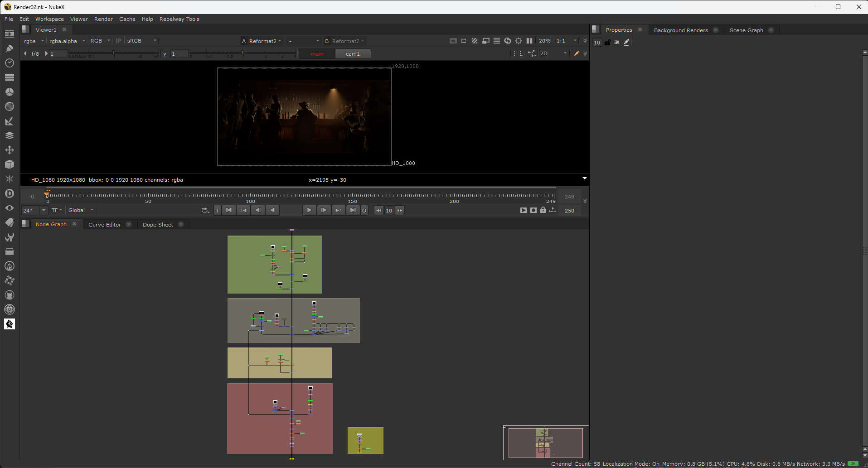Expand the sRGB viewer process dropdown

pos(141,41)
